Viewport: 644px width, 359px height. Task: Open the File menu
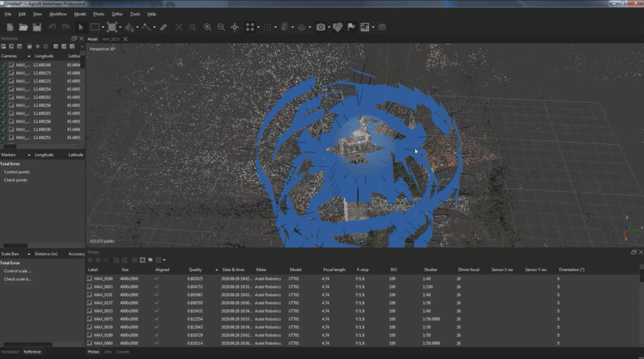point(8,14)
